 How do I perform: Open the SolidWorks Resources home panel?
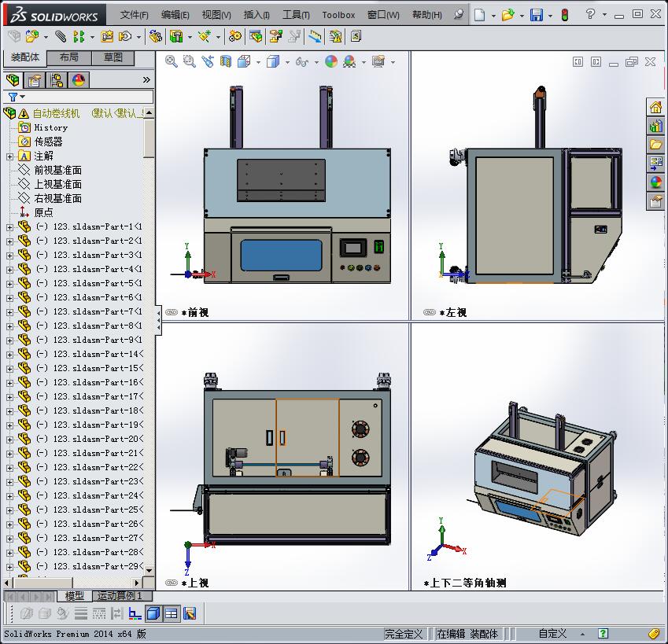pos(658,105)
